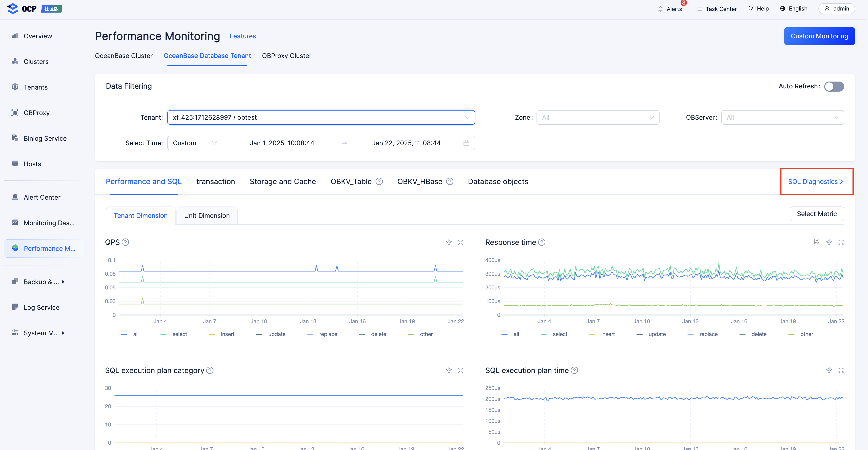
Task: Switch to OBProxy Cluster tab
Action: (287, 56)
